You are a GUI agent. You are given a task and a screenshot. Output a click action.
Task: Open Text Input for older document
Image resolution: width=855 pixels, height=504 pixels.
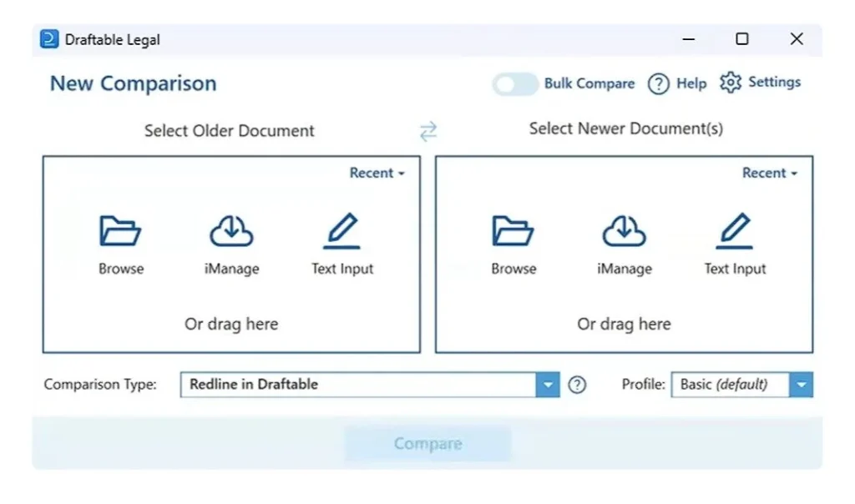tap(341, 231)
